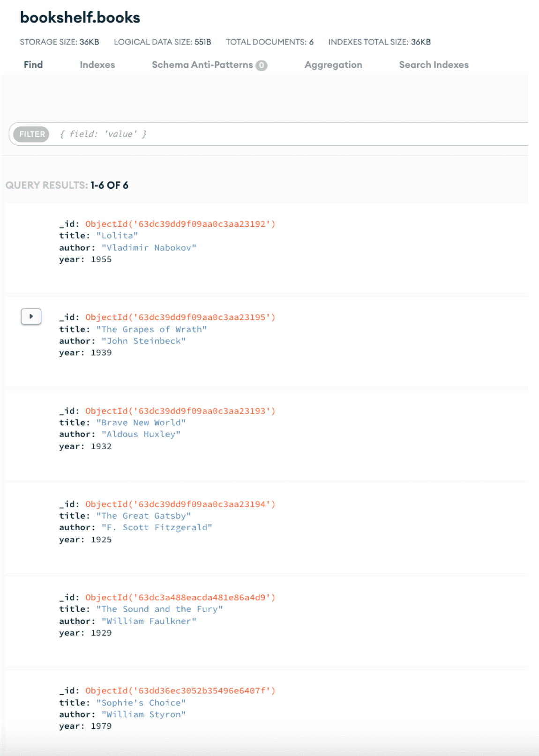
Task: Select "The Great Gatsby" title value
Action: point(143,516)
